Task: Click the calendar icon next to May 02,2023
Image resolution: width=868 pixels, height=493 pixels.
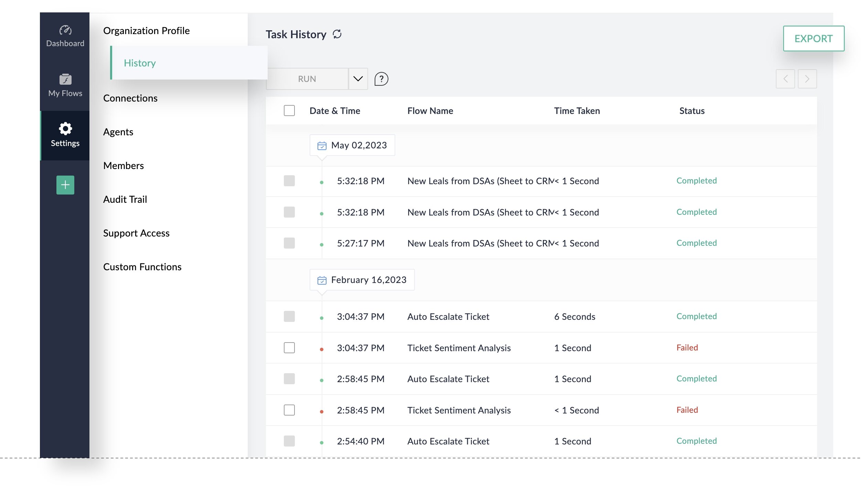Action: coord(322,145)
